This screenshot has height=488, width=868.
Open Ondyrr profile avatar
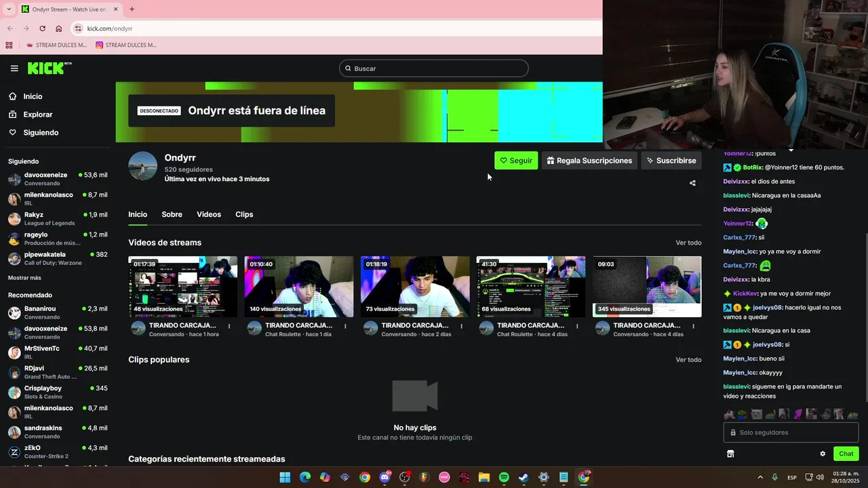coord(142,166)
